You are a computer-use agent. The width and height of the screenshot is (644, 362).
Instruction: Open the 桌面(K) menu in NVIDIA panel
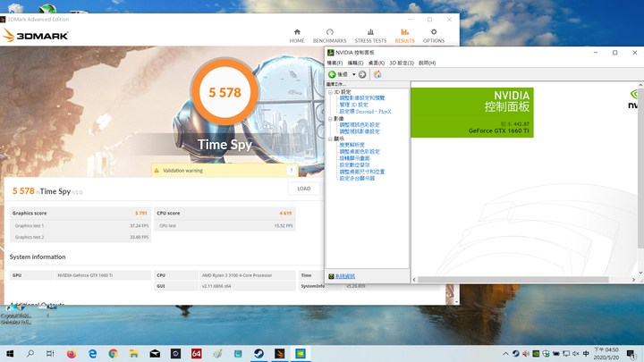(x=377, y=63)
